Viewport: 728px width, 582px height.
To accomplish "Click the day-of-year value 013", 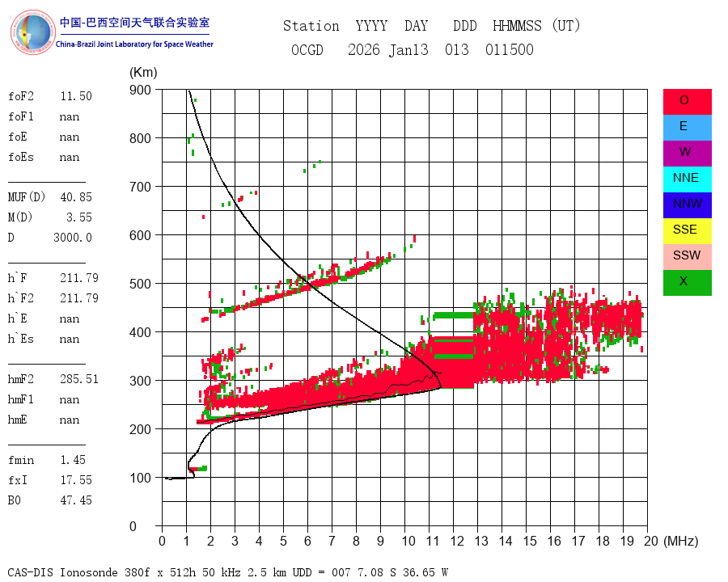I will [457, 49].
